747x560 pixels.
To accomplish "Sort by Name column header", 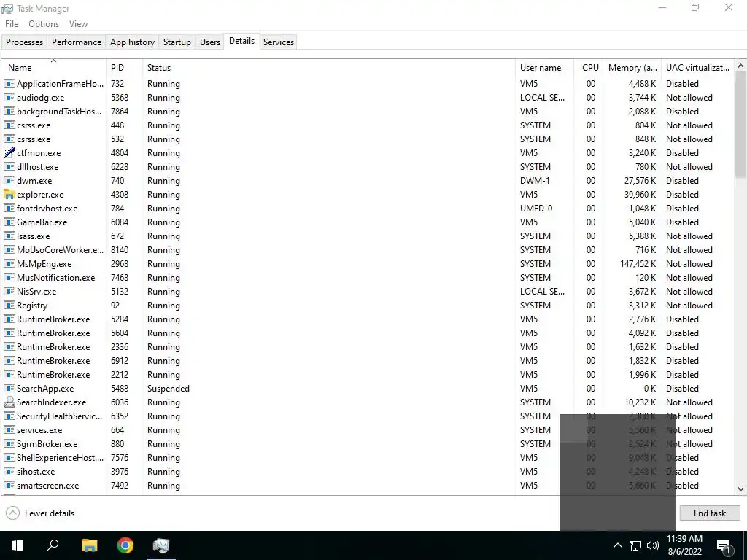I will 53,68.
